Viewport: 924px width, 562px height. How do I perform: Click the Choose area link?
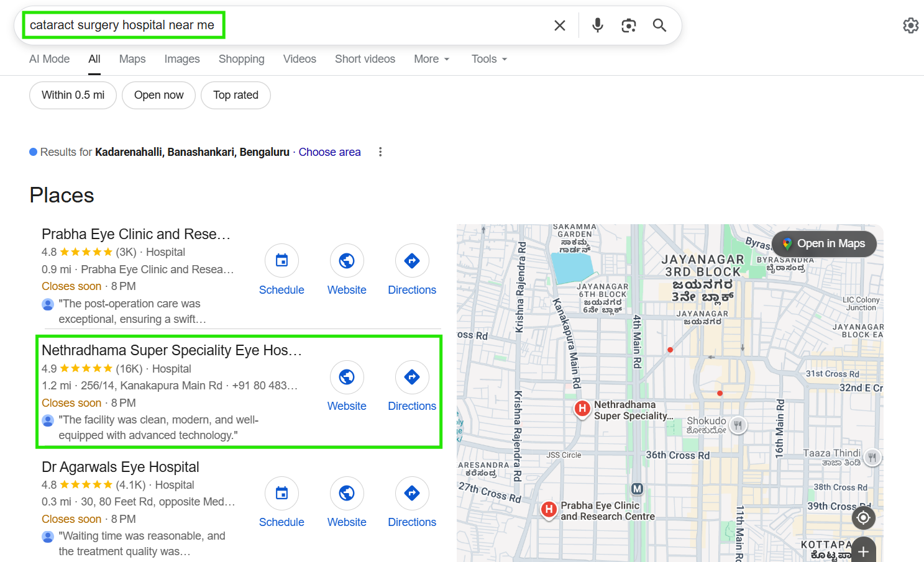(x=329, y=152)
